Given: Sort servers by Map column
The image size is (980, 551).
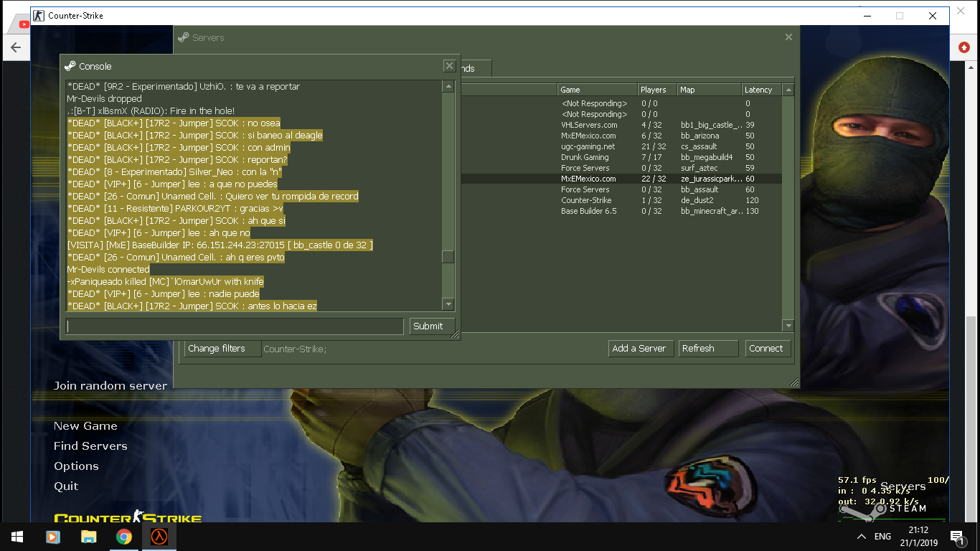Looking at the screenshot, I should (710, 90).
